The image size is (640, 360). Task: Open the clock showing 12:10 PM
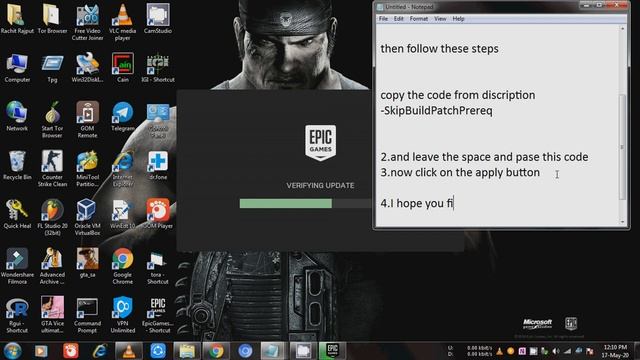[615, 351]
